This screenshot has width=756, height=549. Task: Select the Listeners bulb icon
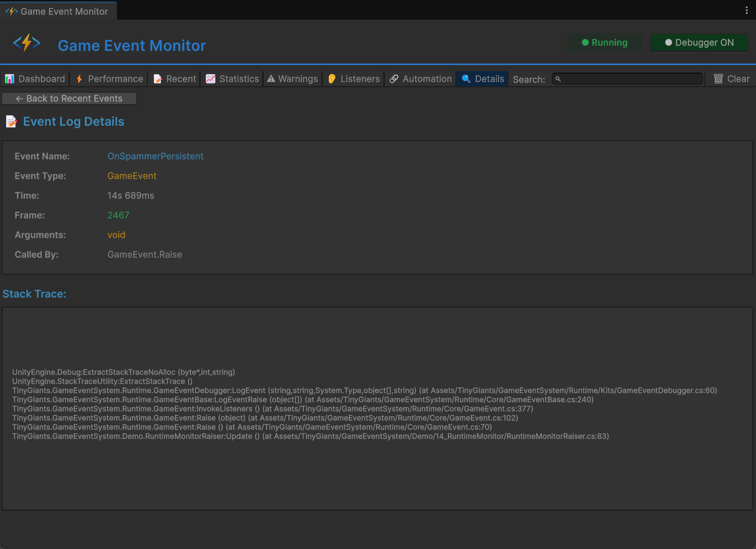(x=332, y=79)
